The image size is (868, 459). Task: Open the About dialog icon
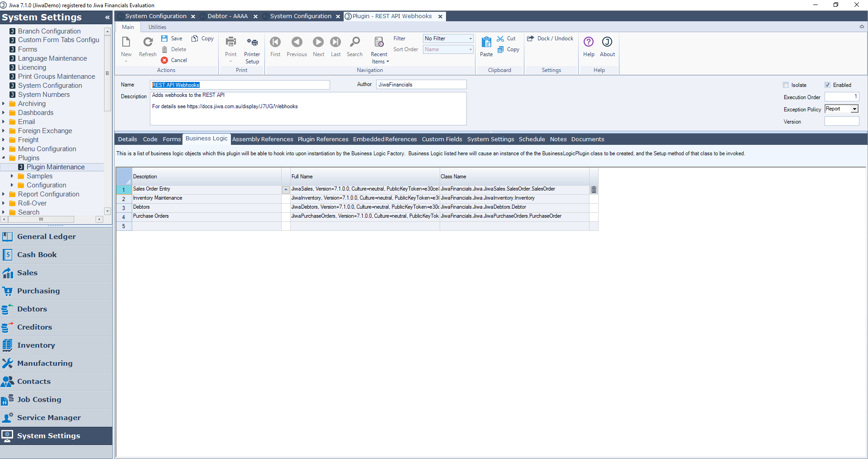click(x=607, y=43)
